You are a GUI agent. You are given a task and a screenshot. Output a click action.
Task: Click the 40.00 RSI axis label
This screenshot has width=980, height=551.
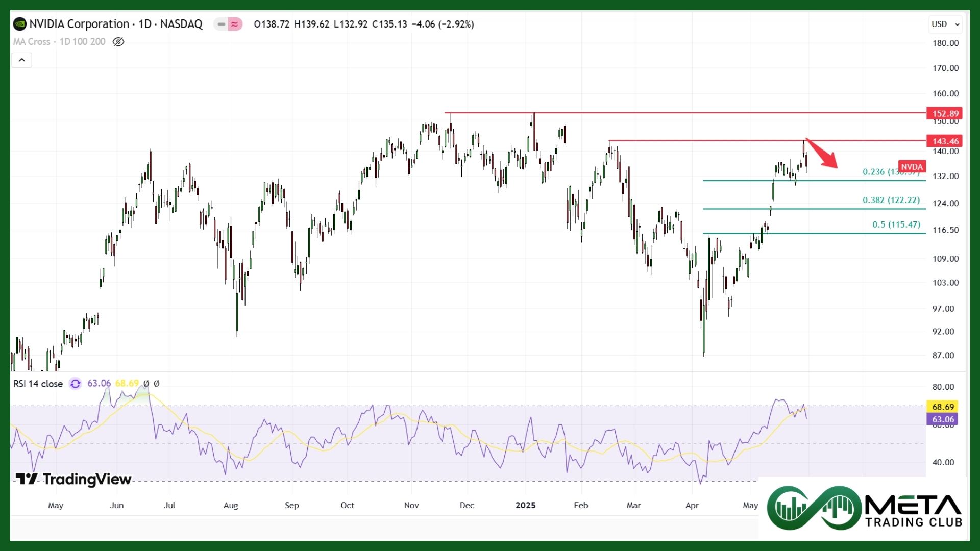[x=943, y=462]
